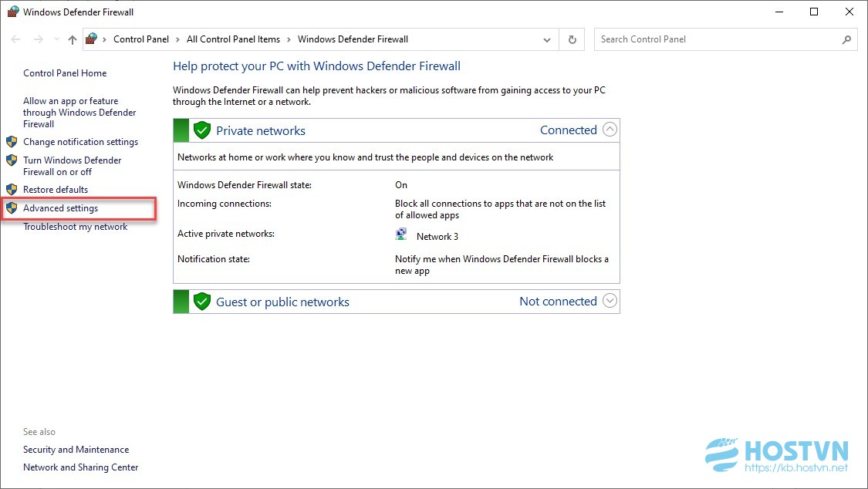Go up one level with Up arrow
Viewport: 868px width, 489px height.
click(x=72, y=39)
